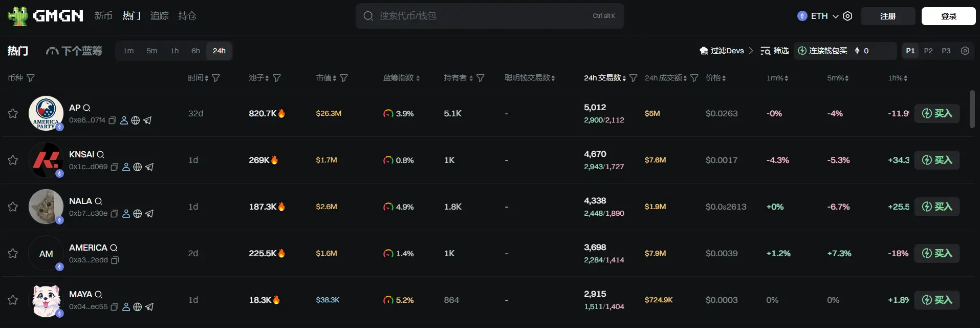Switch to the 新币 menu tab

point(103,16)
